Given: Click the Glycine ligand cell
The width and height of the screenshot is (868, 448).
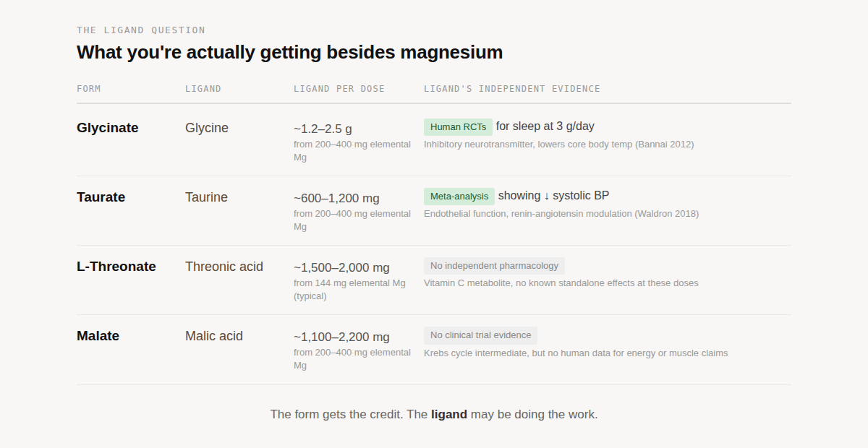Looking at the screenshot, I should coord(207,128).
